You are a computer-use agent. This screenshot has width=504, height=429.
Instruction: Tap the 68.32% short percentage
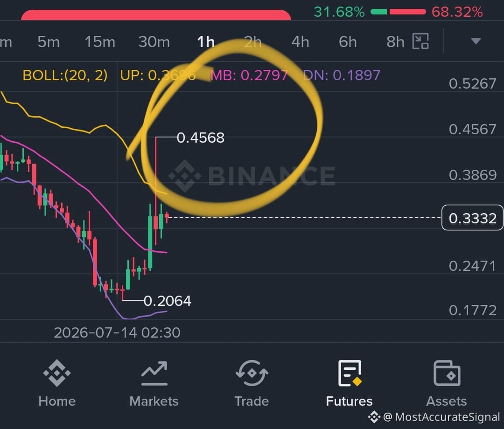(x=457, y=12)
